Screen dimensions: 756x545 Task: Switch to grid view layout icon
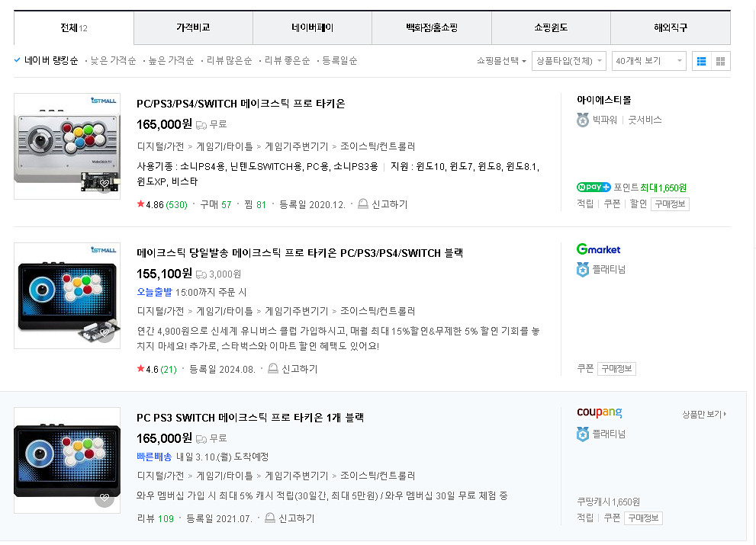[721, 61]
